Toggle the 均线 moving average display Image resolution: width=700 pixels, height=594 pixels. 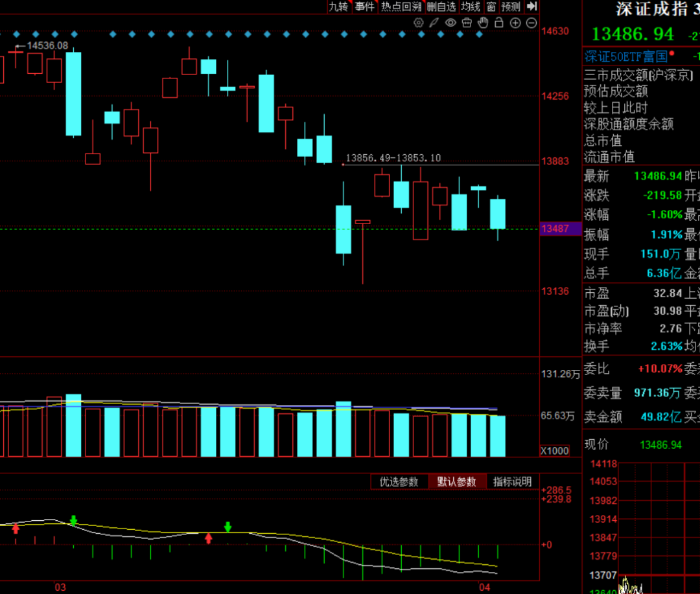click(x=471, y=6)
